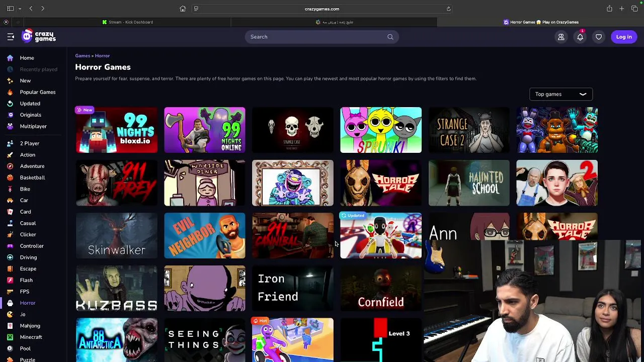Switch to the middle Persian-titled tab
The image size is (644, 362).
(335, 22)
